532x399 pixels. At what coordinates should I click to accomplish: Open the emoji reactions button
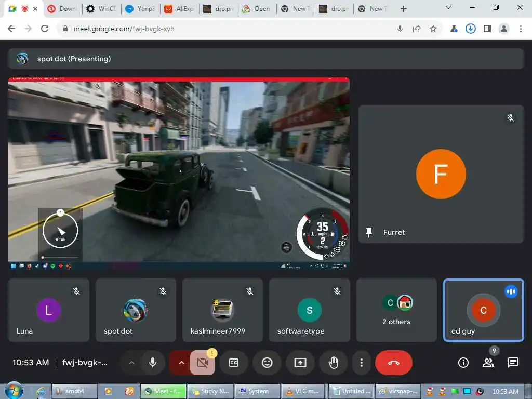pyautogui.click(x=267, y=363)
